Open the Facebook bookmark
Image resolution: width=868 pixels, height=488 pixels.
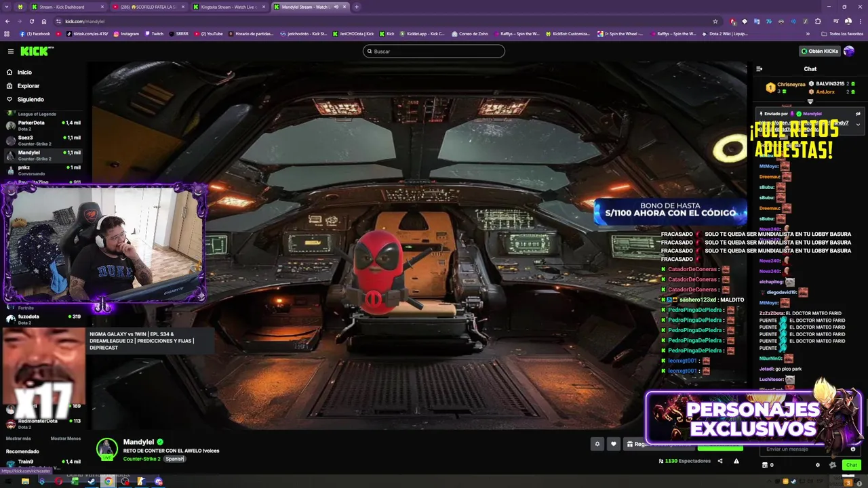pos(35,33)
